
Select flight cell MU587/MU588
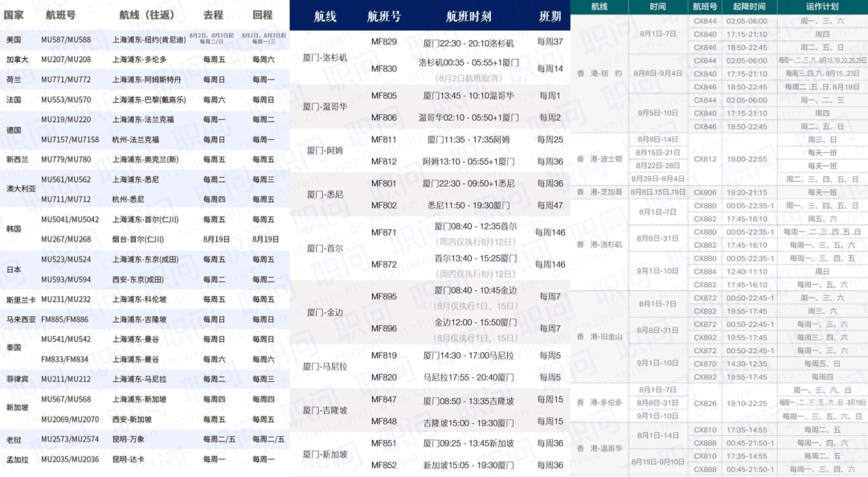[66, 40]
